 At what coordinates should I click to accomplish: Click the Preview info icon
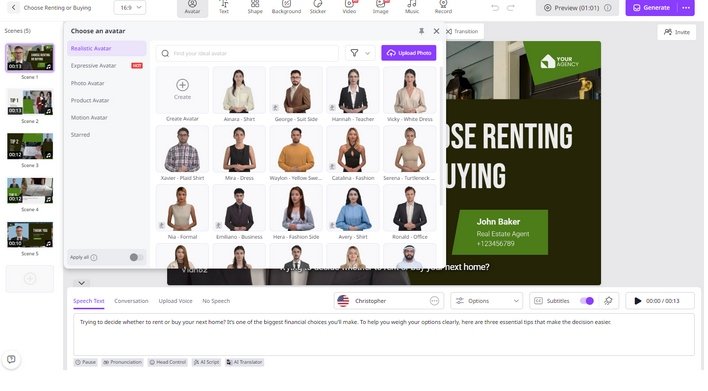pyautogui.click(x=608, y=8)
